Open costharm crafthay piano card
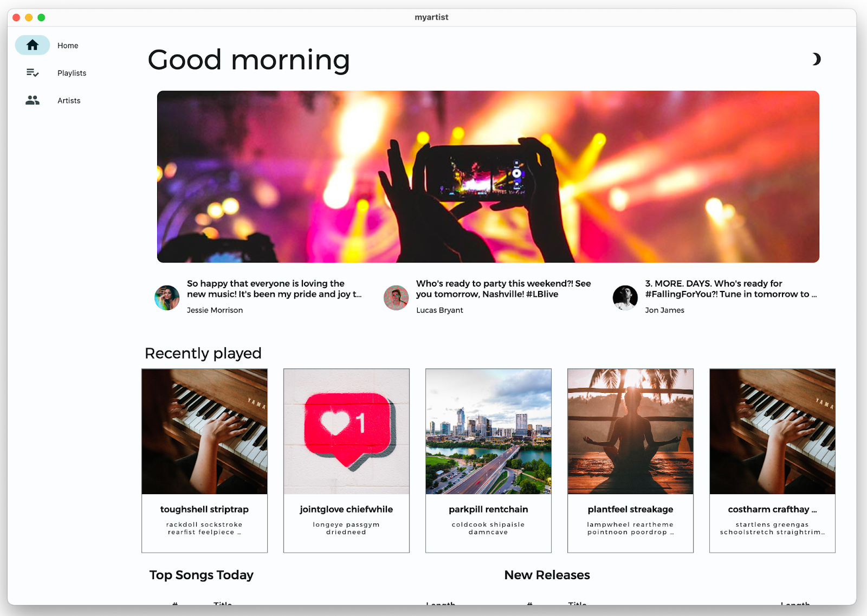 pyautogui.click(x=772, y=461)
